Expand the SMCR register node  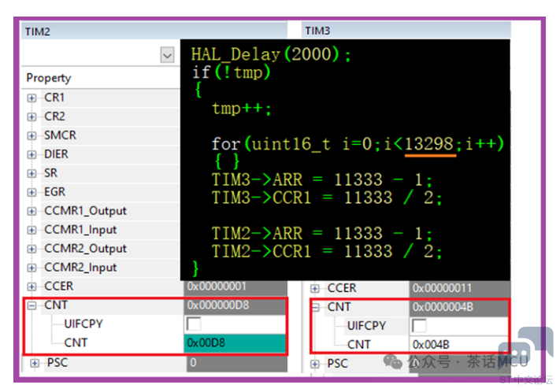click(x=32, y=135)
